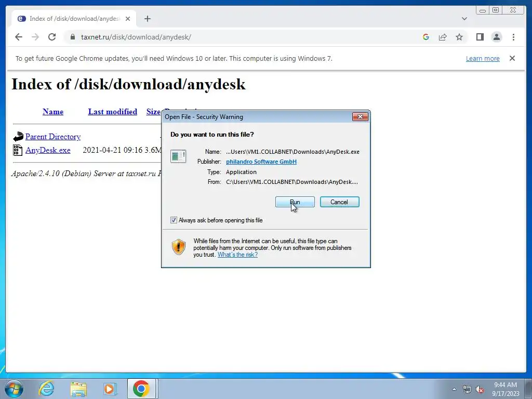Click the security shield warning icon
This screenshot has height=399, width=532.
click(x=179, y=247)
